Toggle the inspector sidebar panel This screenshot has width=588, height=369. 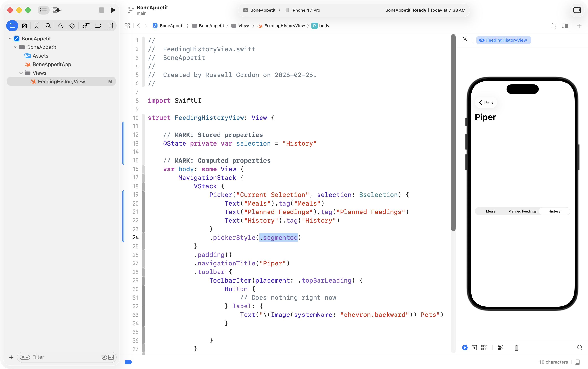577,10
